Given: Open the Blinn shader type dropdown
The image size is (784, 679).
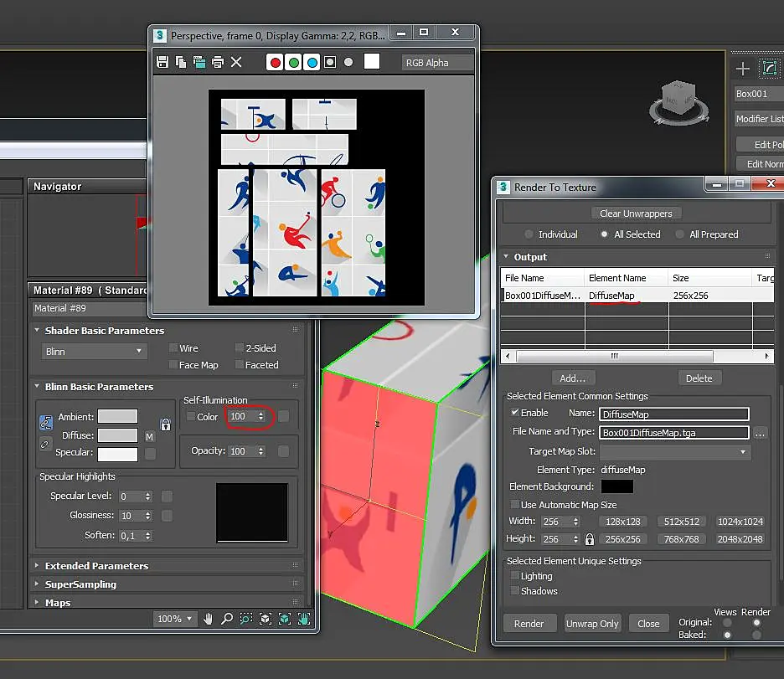Looking at the screenshot, I should tap(94, 352).
